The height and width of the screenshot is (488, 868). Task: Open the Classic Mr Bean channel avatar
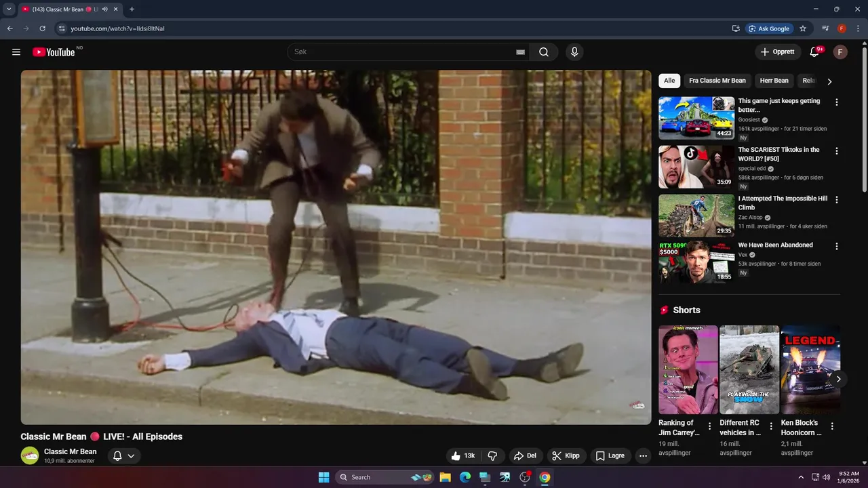[30, 455]
